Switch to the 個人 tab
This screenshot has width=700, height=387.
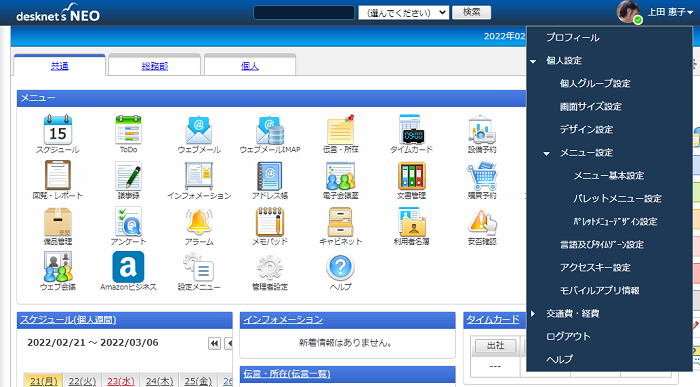pyautogui.click(x=250, y=66)
